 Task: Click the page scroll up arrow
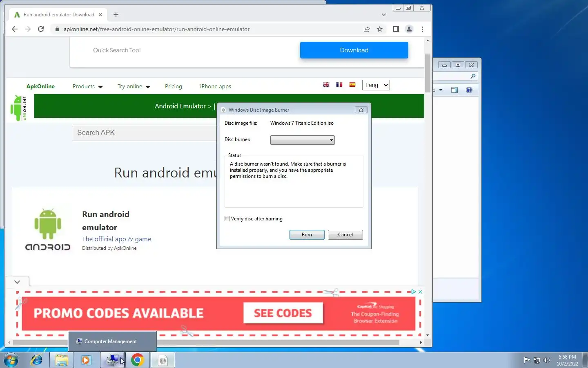click(x=428, y=40)
